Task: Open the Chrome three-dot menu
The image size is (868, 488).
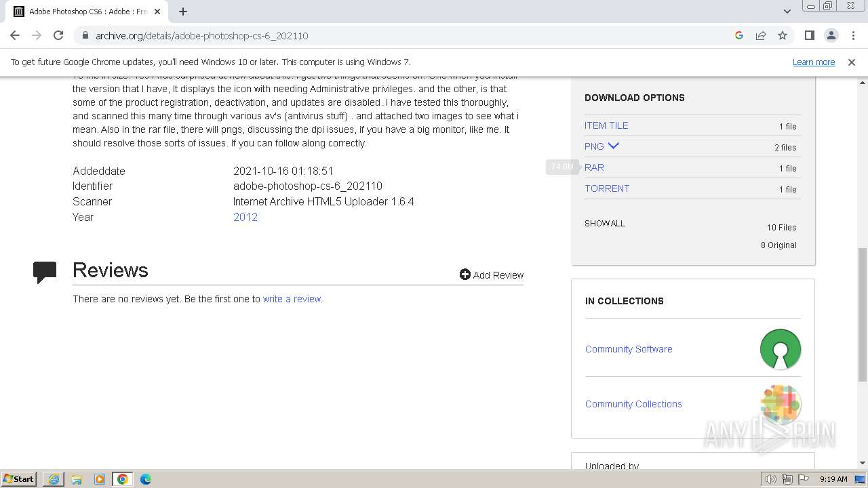Action: [853, 35]
